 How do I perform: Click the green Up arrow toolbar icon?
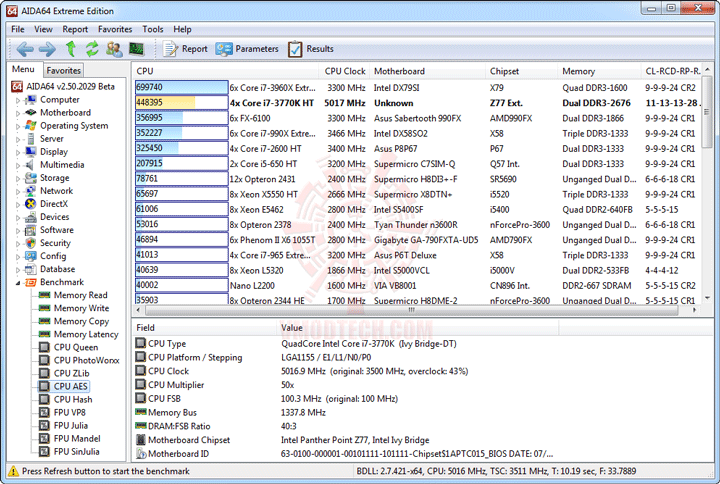[71, 49]
